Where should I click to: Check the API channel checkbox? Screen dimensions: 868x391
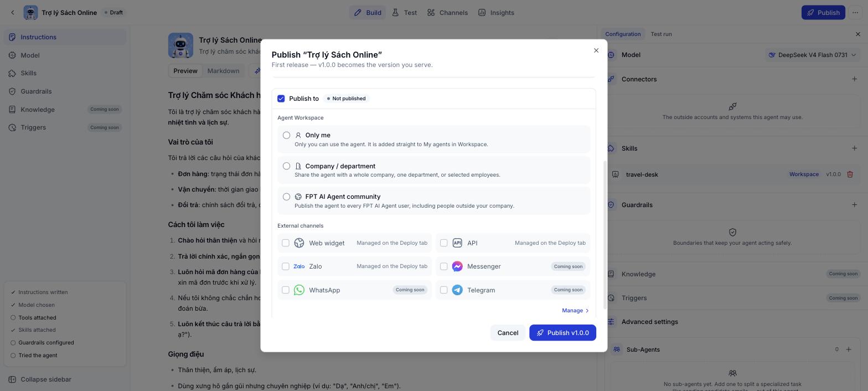(x=444, y=243)
